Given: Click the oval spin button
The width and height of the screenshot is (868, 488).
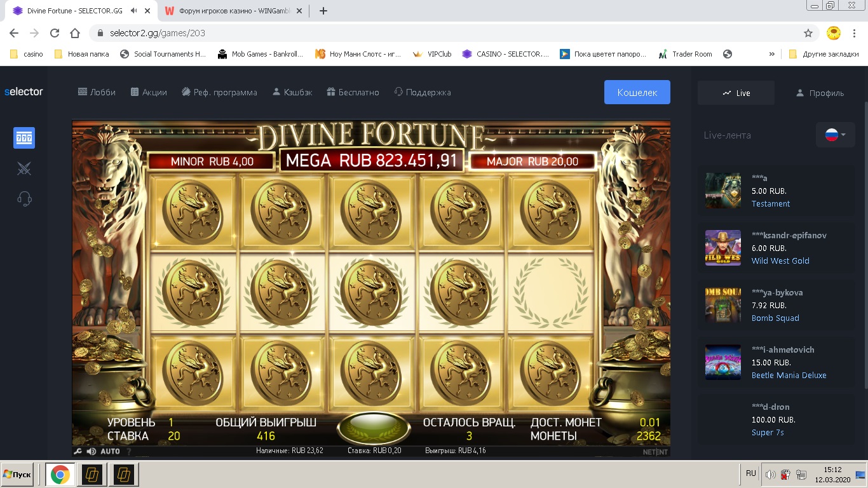Looking at the screenshot, I should pyautogui.click(x=373, y=428).
